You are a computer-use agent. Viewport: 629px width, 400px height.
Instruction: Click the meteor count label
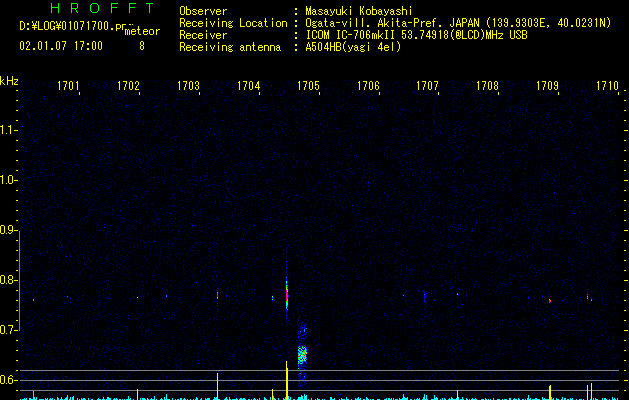[142, 31]
